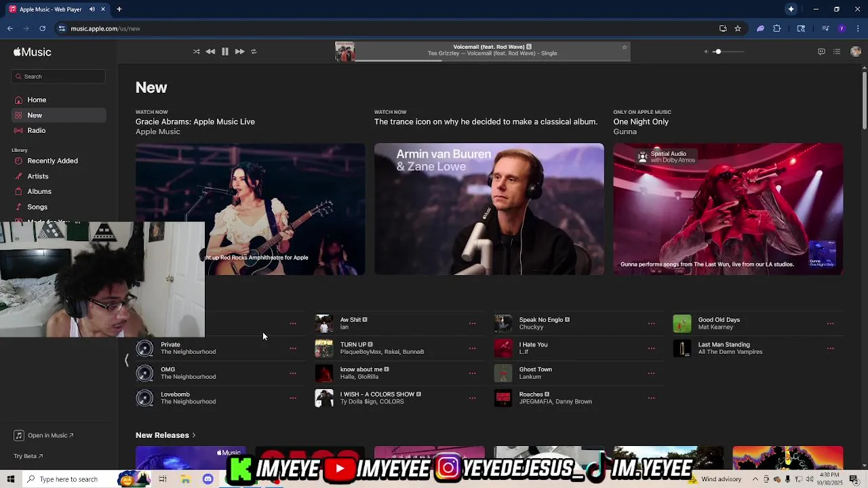This screenshot has width=868, height=488.
Task: Reload the browser page
Action: [x=42, y=28]
